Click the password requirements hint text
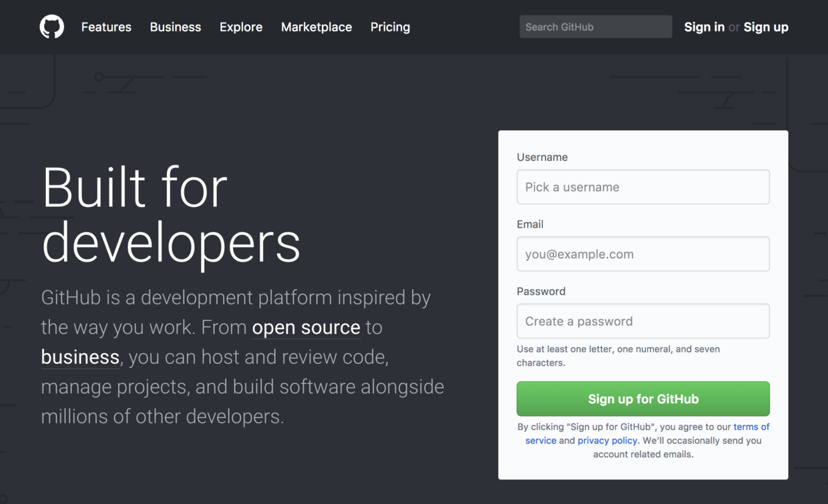This screenshot has height=504, width=828. (x=618, y=356)
